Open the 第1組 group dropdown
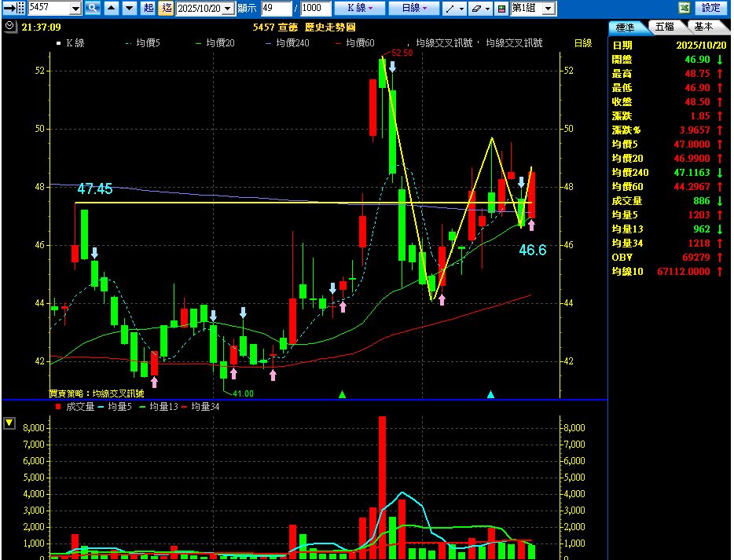The image size is (734, 560). (549, 8)
